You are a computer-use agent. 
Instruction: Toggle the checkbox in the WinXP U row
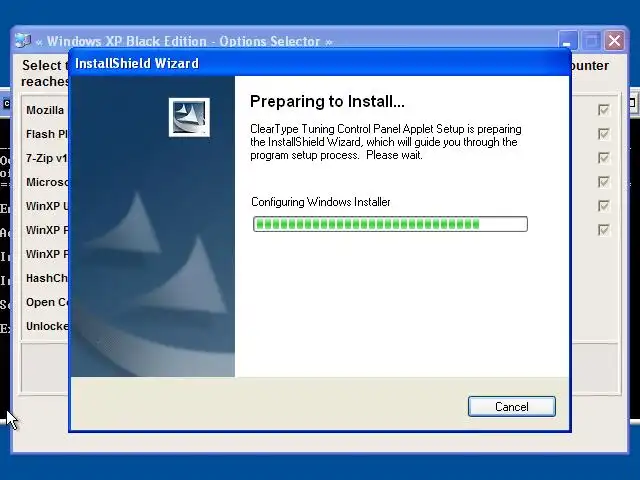click(x=604, y=206)
